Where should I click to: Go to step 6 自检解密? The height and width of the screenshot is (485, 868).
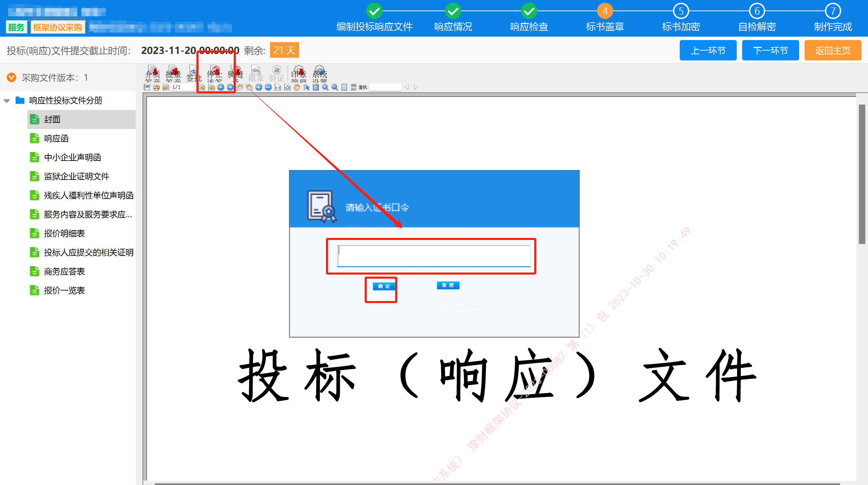[757, 18]
